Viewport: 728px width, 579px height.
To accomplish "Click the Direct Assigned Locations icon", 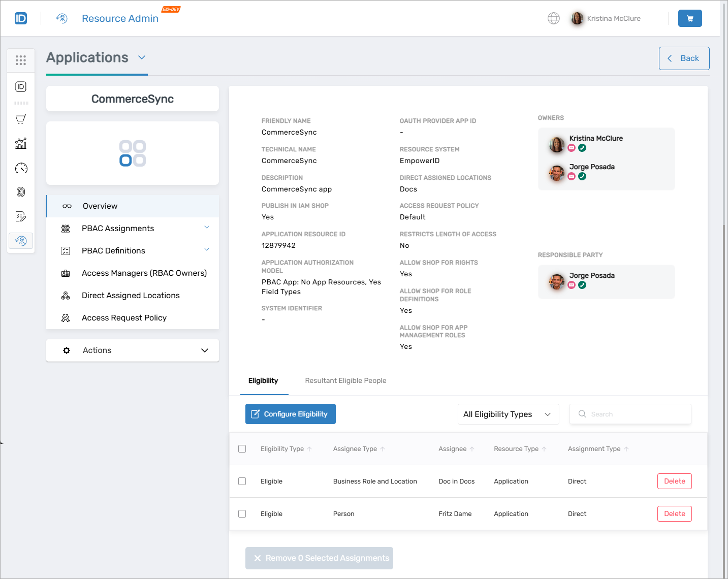I will point(66,296).
